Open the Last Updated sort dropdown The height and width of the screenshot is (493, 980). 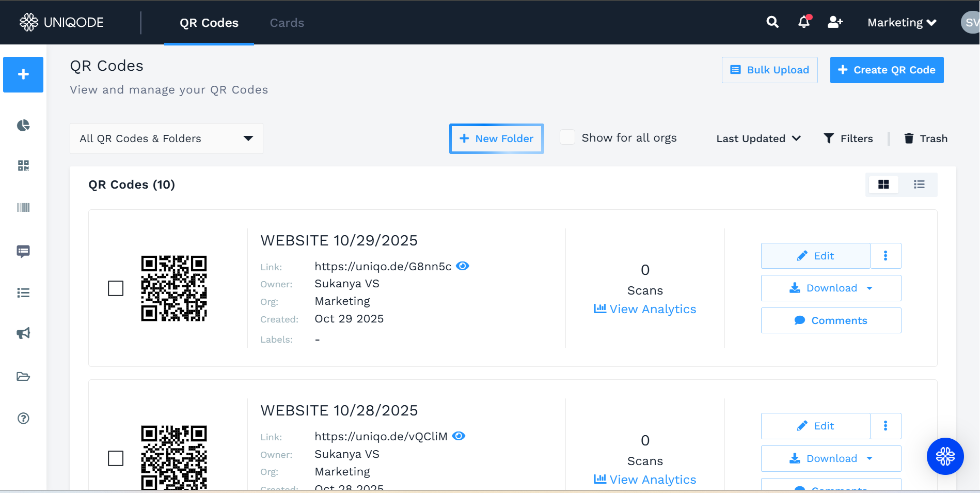tap(758, 138)
